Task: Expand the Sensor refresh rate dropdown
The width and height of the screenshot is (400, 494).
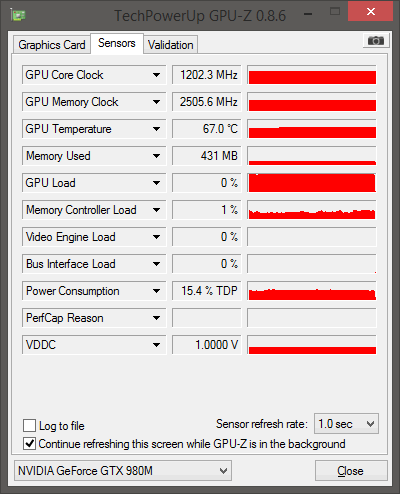Action: pos(346,424)
